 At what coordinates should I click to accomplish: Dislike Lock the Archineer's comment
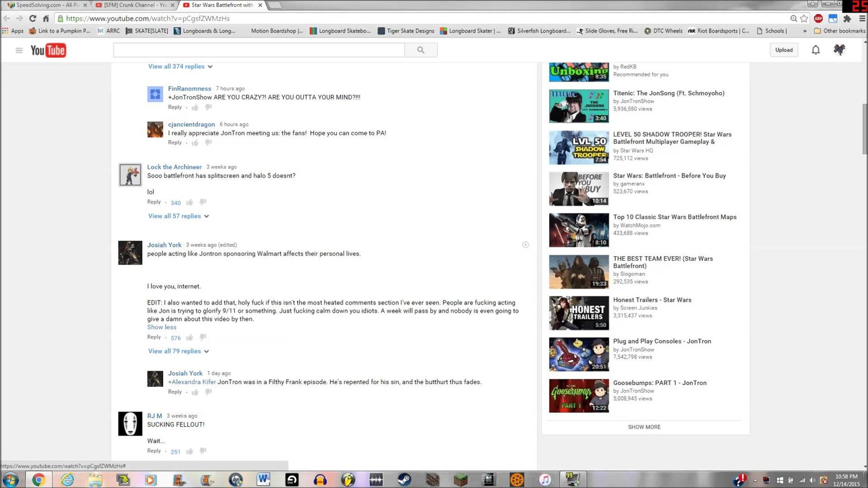(x=203, y=202)
